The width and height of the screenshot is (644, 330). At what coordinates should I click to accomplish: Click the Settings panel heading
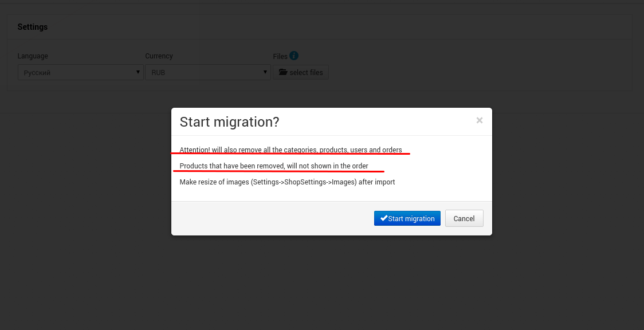[33, 27]
